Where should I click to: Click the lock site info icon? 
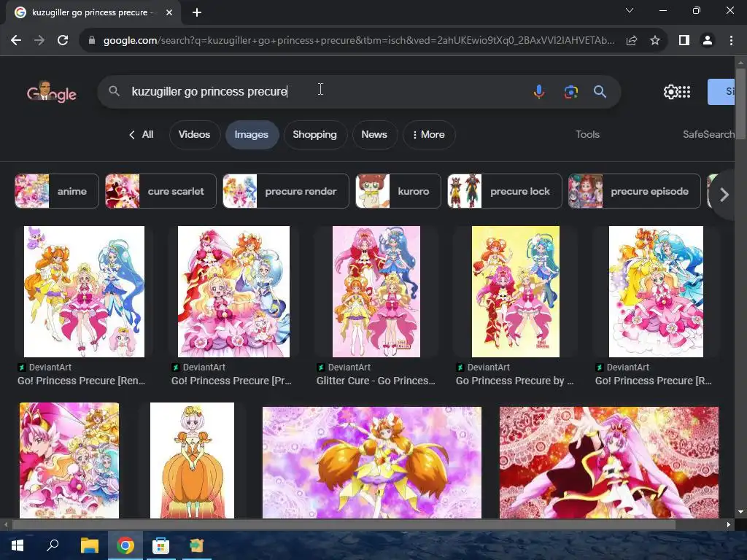[92, 41]
